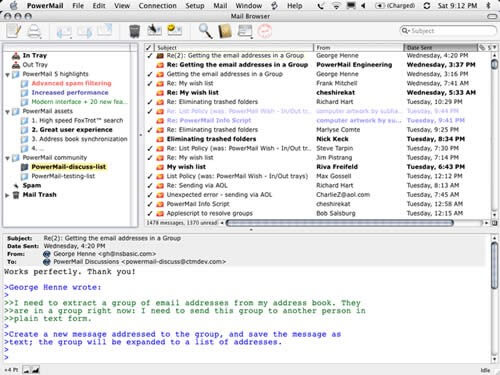Viewport: 500px width, 375px height.
Task: Collapse the PowerMail community folder
Action: click(7, 158)
